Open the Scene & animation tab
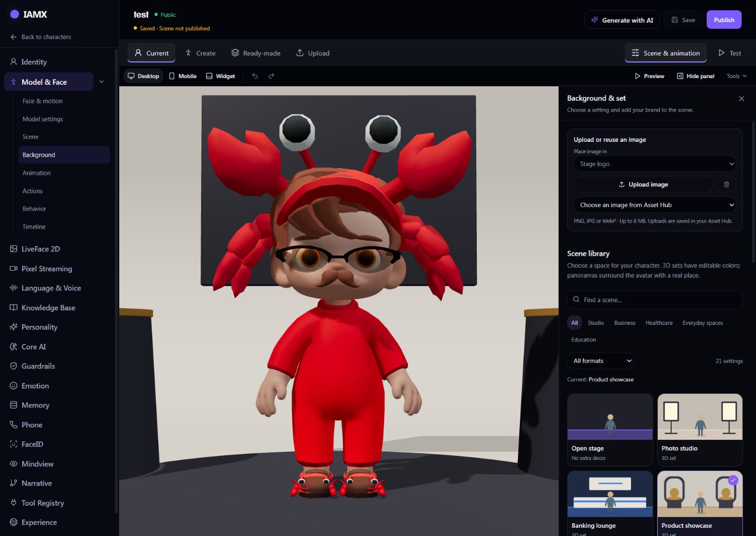Viewport: 756px width, 536px height. (665, 53)
